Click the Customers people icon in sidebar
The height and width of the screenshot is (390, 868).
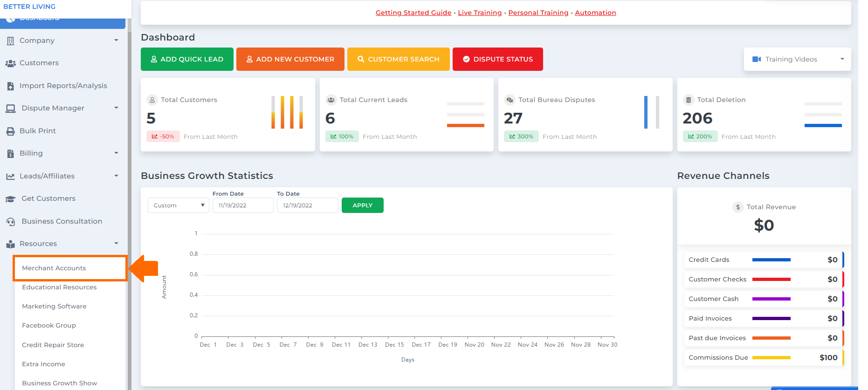tap(10, 63)
